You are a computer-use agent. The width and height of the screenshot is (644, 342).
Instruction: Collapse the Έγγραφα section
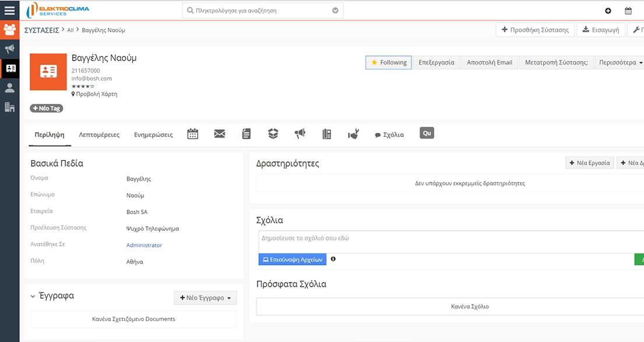tap(33, 297)
